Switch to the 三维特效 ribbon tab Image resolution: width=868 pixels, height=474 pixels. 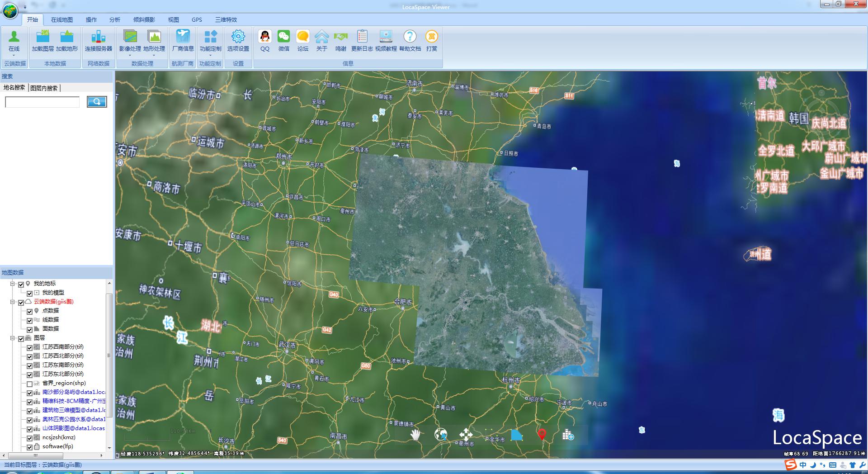(226, 20)
